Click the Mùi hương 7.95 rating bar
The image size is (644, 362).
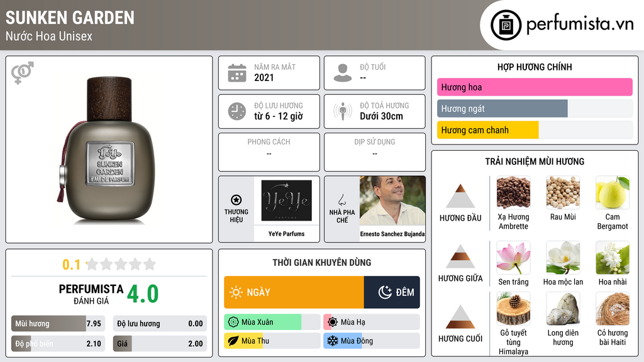pos(58,324)
